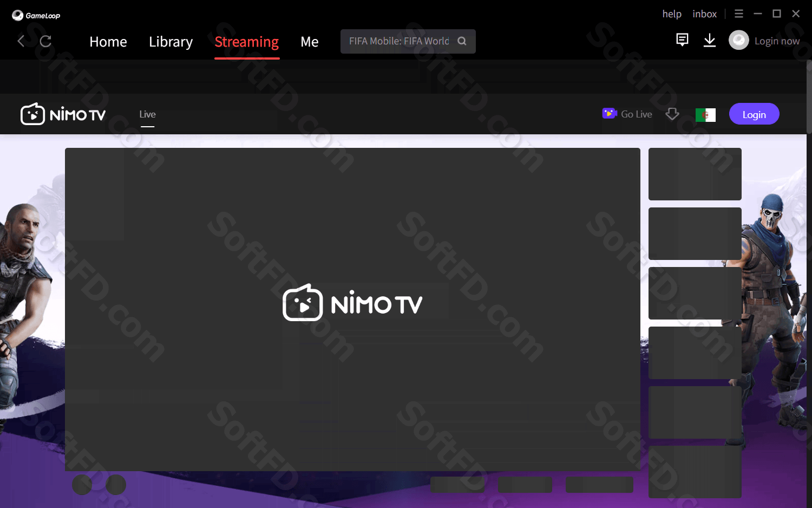Open the country flag region selector
The height and width of the screenshot is (508, 812).
point(705,115)
